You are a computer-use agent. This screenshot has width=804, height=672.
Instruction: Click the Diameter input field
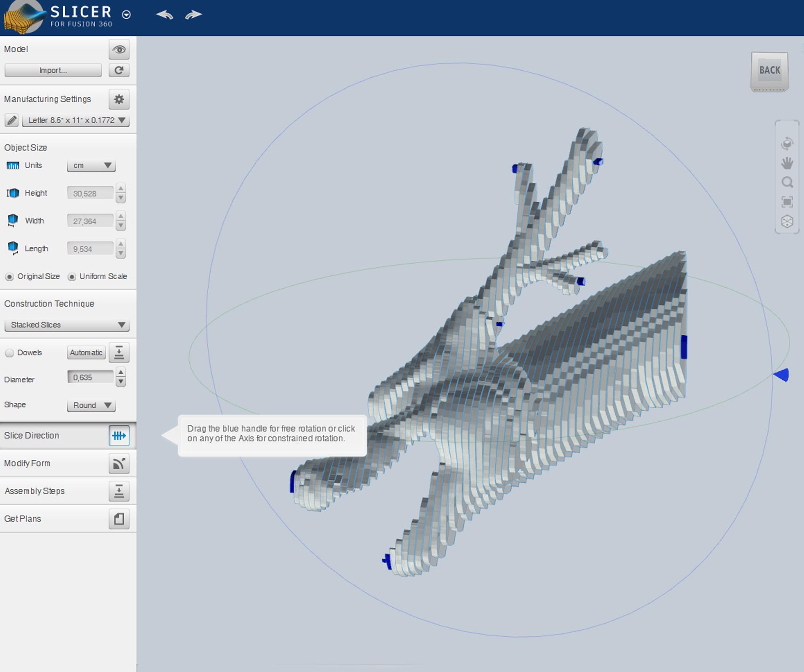pos(90,377)
